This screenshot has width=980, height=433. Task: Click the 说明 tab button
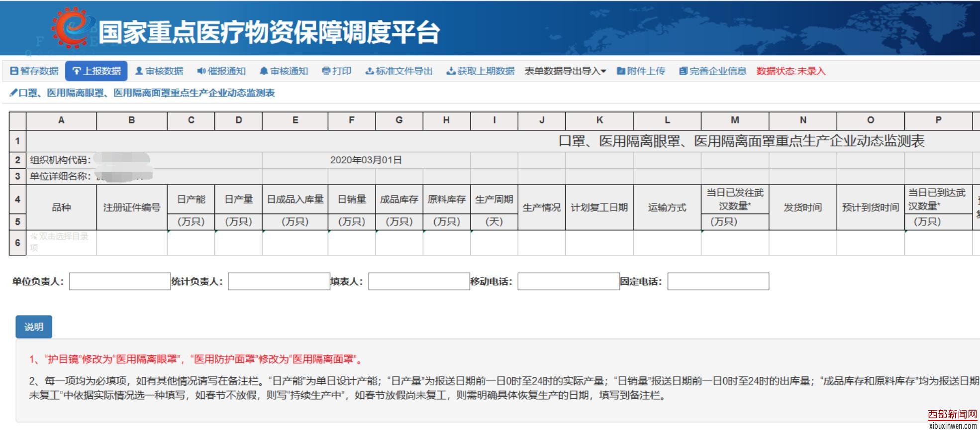point(34,327)
